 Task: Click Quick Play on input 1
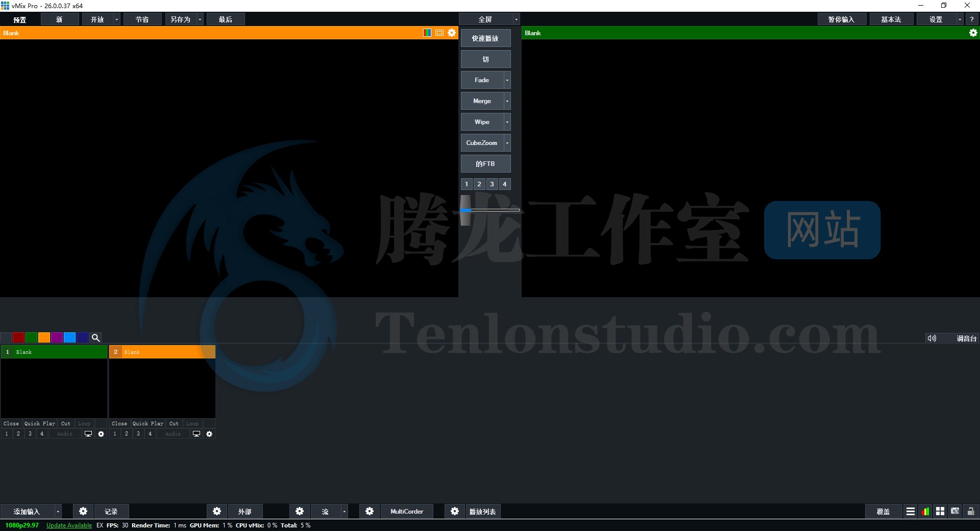point(40,424)
